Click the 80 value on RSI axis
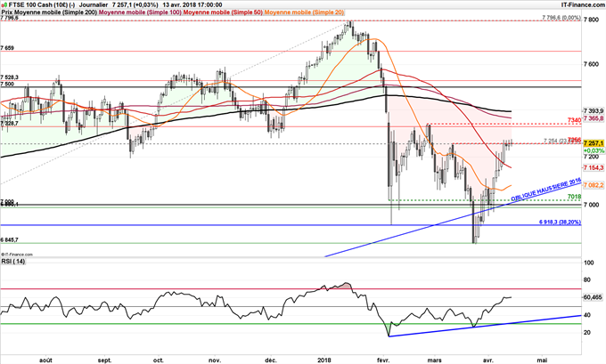606x364 pixels. coord(587,279)
